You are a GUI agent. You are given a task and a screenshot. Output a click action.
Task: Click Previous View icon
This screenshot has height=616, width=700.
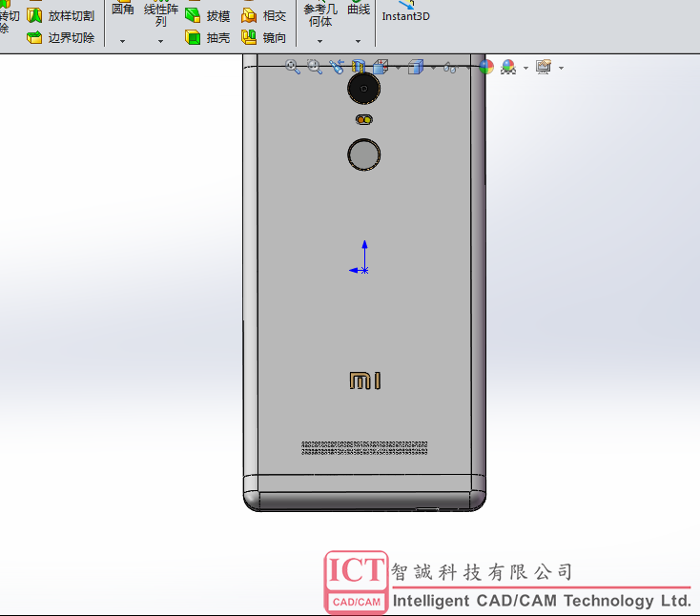click(337, 67)
